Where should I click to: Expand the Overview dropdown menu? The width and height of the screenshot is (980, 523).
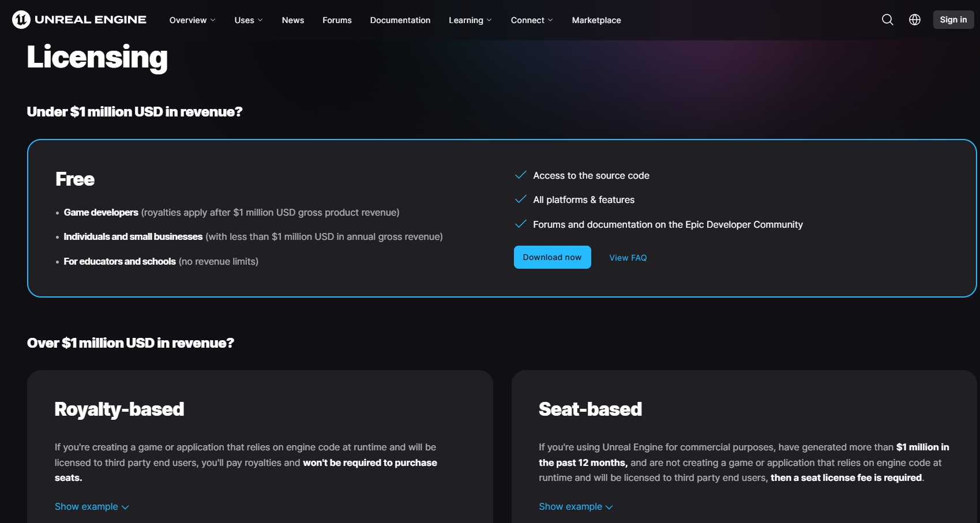tap(192, 20)
